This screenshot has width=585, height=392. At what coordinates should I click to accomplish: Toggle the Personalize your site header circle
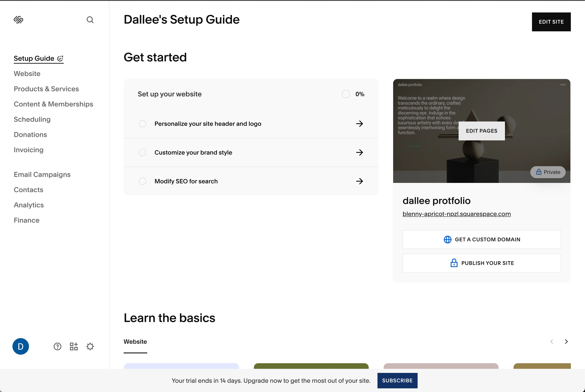(142, 124)
